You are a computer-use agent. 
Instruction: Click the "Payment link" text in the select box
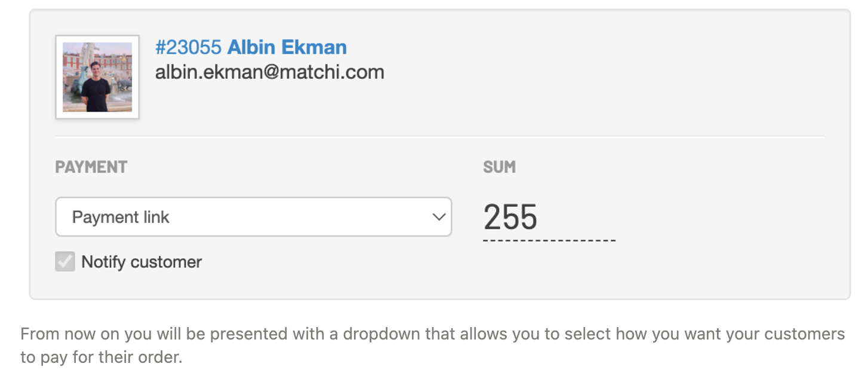[121, 217]
